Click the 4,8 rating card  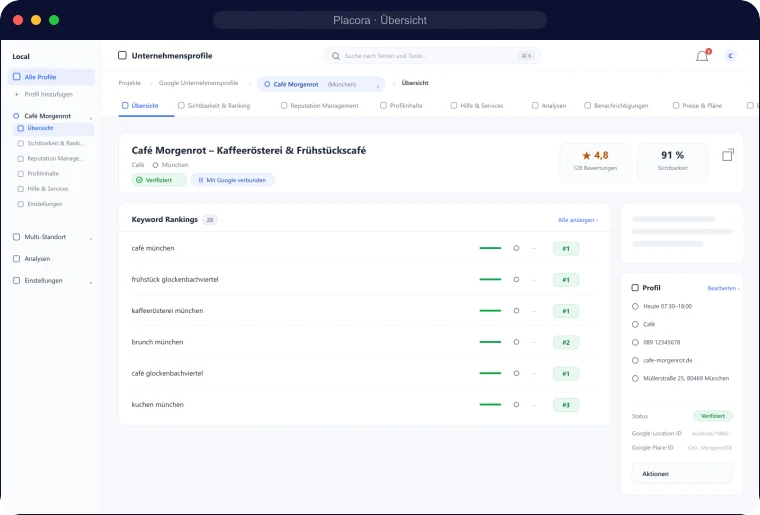[x=595, y=162]
